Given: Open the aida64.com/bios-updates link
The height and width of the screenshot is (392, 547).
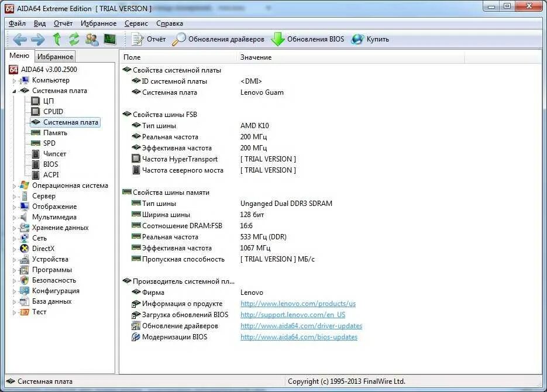Looking at the screenshot, I should click(298, 337).
